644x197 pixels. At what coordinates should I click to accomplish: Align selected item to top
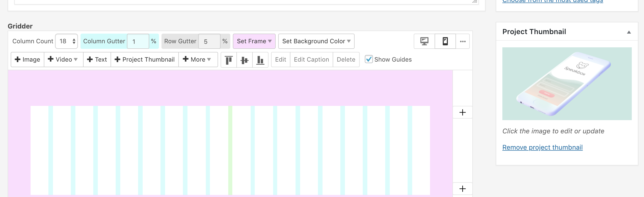point(229,60)
